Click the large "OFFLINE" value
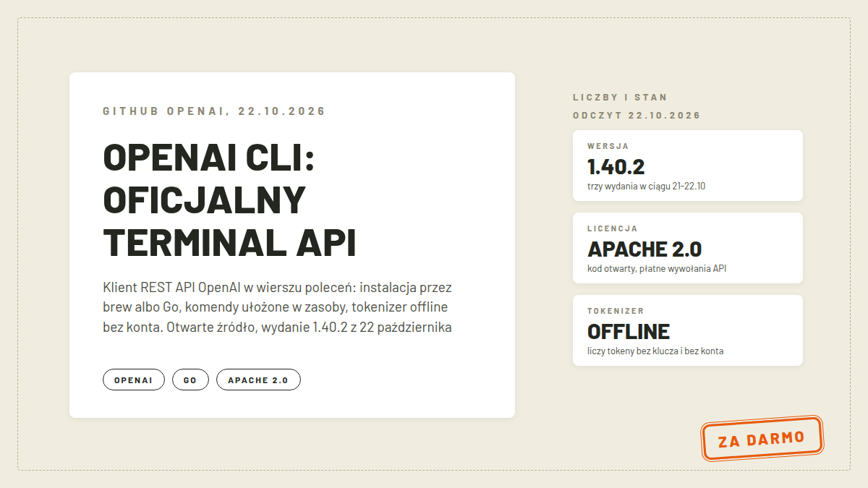This screenshot has height=488, width=868. pyautogui.click(x=629, y=332)
